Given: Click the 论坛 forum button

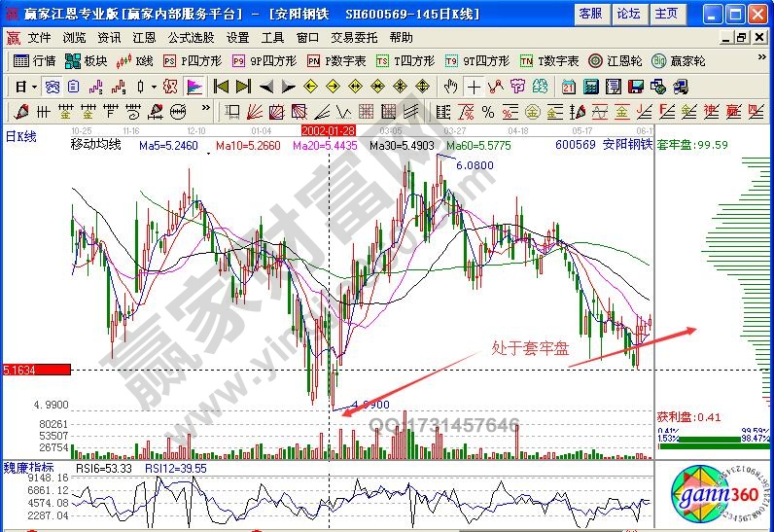Looking at the screenshot, I should [x=628, y=14].
